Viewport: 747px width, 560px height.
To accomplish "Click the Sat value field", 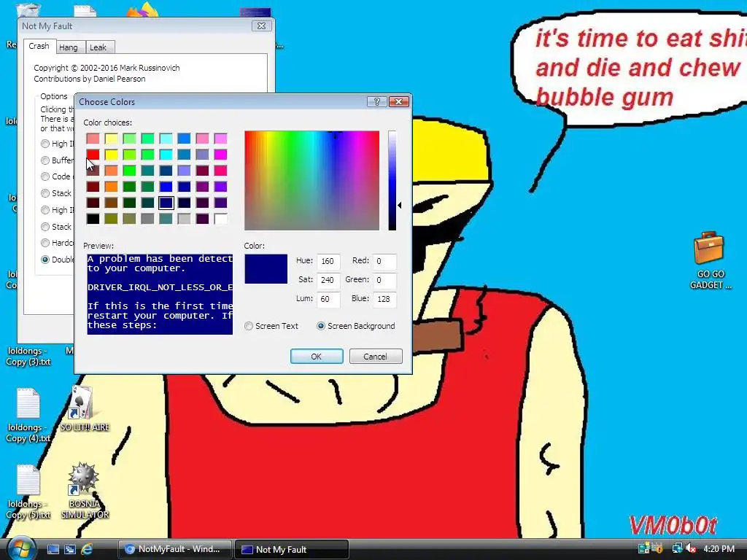I will (x=328, y=280).
